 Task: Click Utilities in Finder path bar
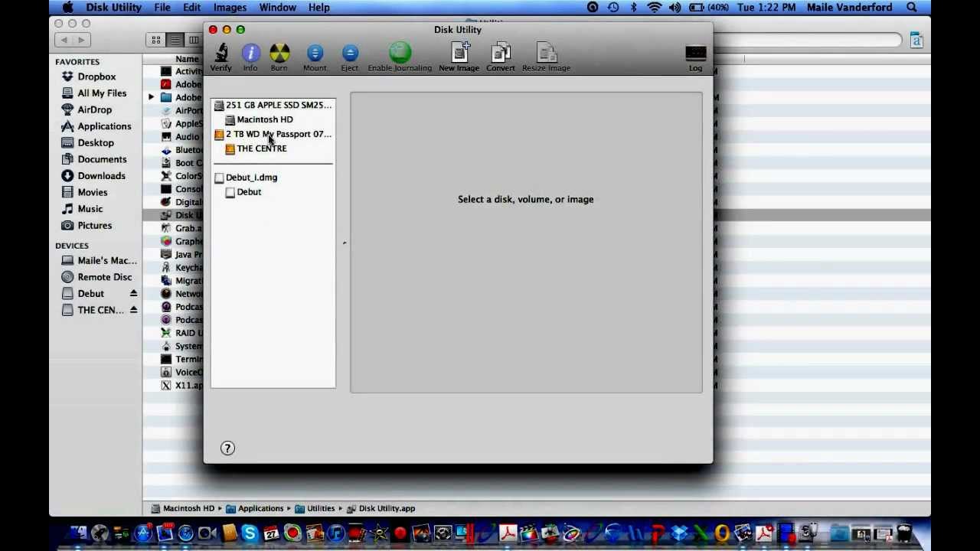pyautogui.click(x=315, y=508)
